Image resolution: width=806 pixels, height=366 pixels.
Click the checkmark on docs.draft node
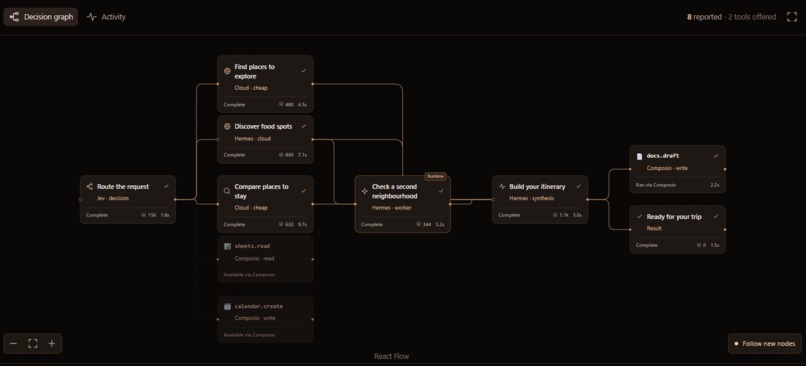[716, 156]
